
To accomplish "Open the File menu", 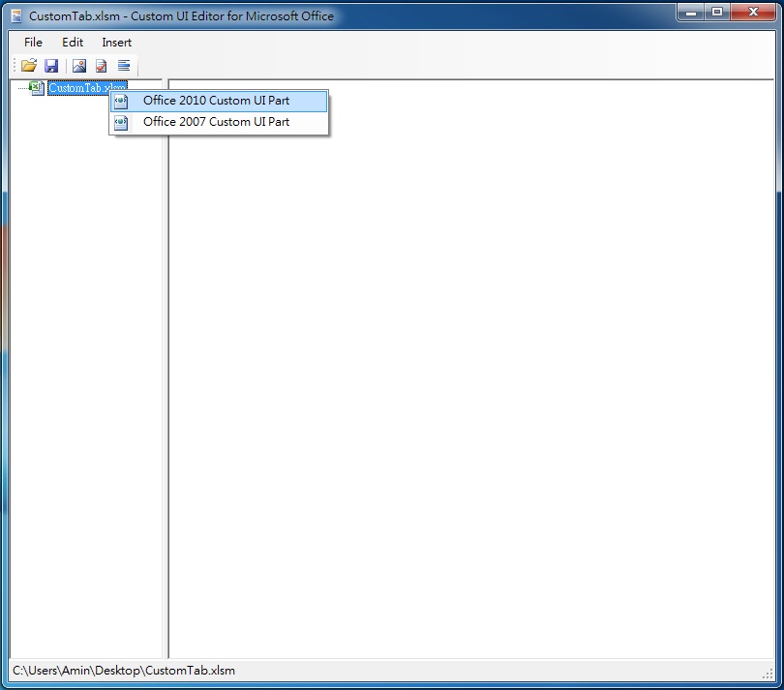I will (x=32, y=42).
